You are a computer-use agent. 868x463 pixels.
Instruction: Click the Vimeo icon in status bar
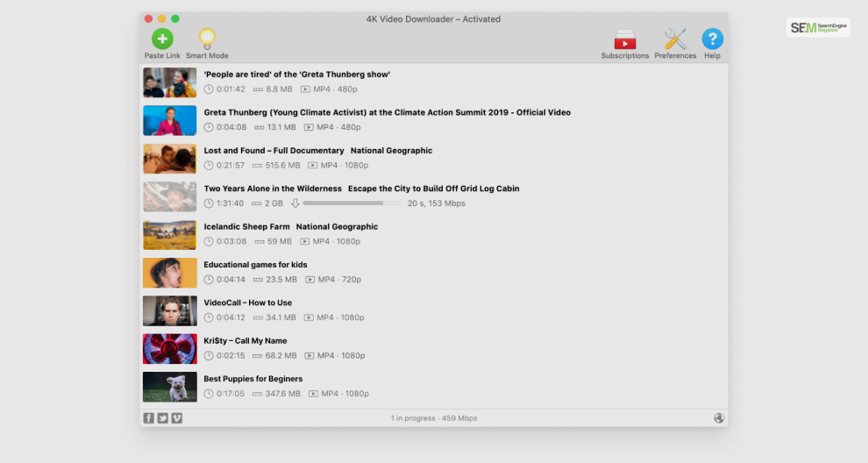click(x=176, y=418)
